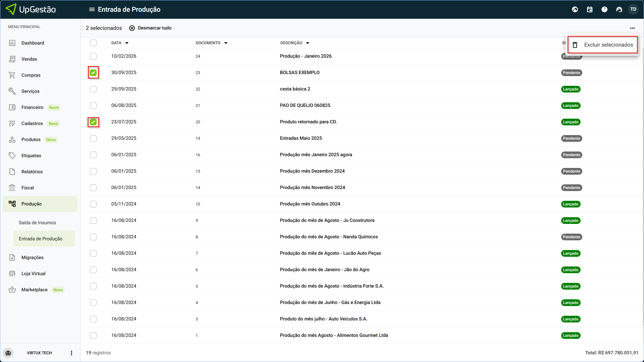Image resolution: width=644 pixels, height=362 pixels.
Task: Click Desmarcar tudo button
Action: click(x=150, y=28)
